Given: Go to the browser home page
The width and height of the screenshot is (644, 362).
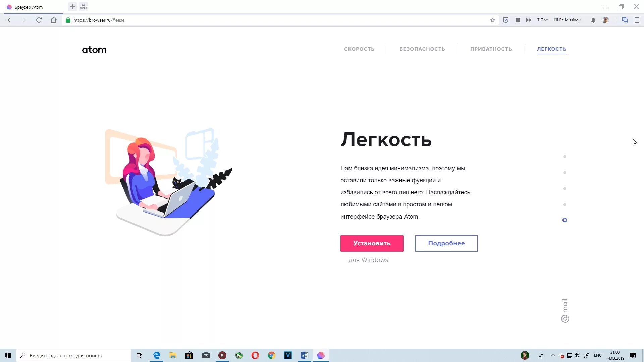Looking at the screenshot, I should click(54, 20).
